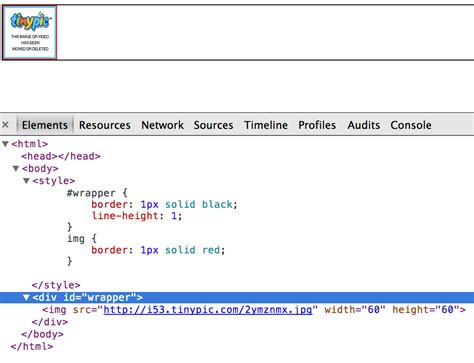Open the Console tab
Viewport: 474px width, 363px height.
tap(411, 125)
